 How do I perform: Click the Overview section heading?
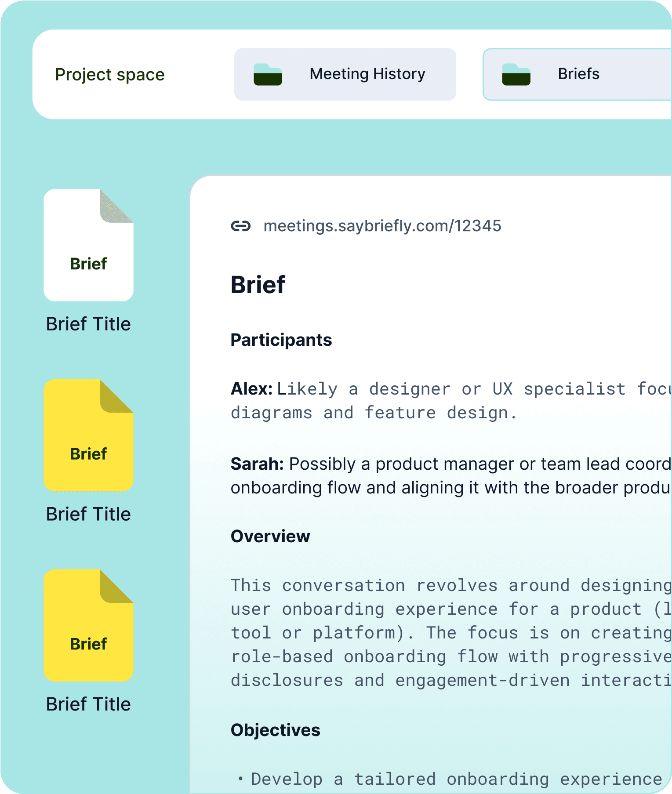coord(270,537)
